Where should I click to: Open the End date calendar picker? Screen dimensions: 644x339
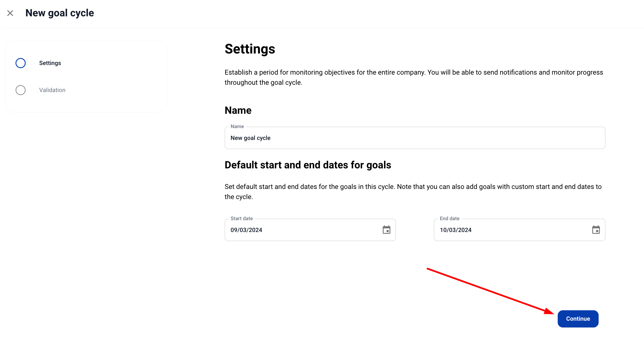(x=596, y=230)
